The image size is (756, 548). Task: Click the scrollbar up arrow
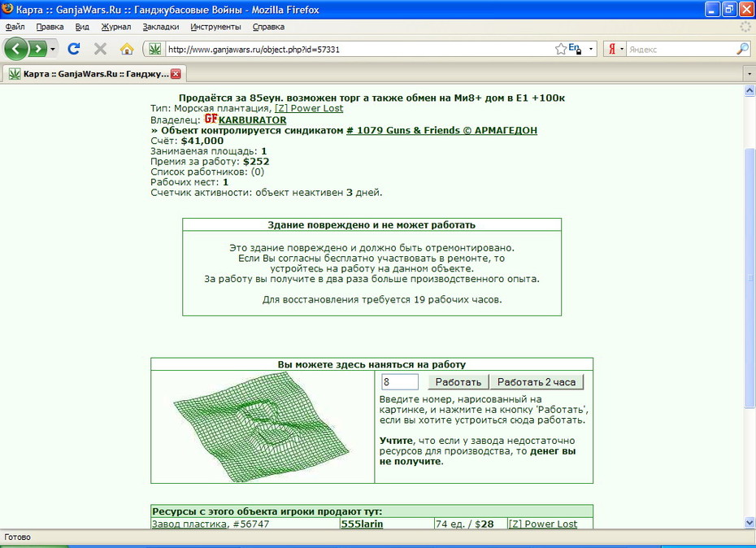click(749, 90)
